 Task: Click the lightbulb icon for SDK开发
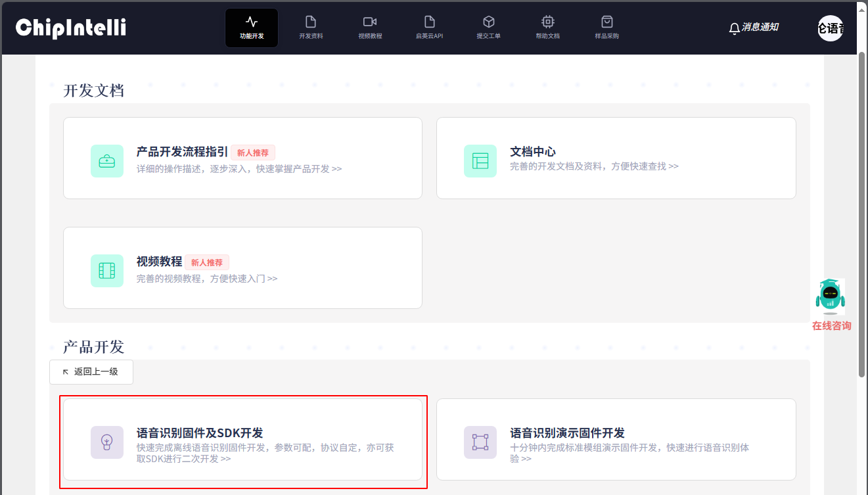(107, 442)
